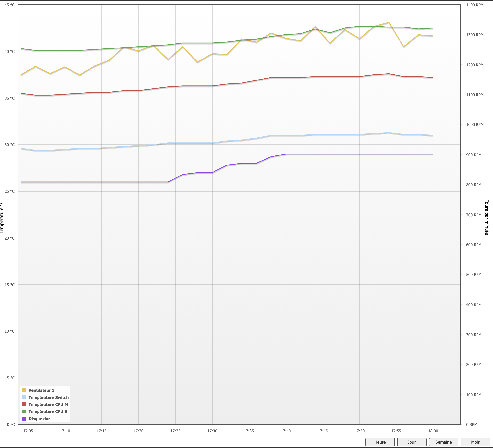Click the Tours par minute axis title
The image size is (493, 448).
(486, 217)
